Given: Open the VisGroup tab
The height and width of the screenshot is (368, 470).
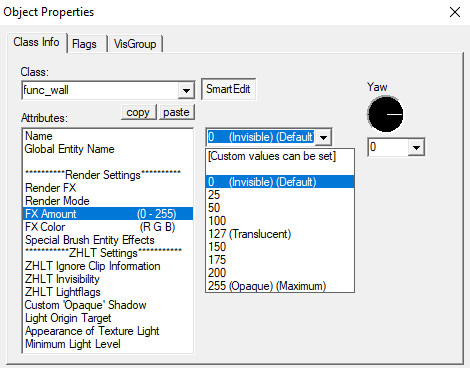Looking at the screenshot, I should coord(135,44).
